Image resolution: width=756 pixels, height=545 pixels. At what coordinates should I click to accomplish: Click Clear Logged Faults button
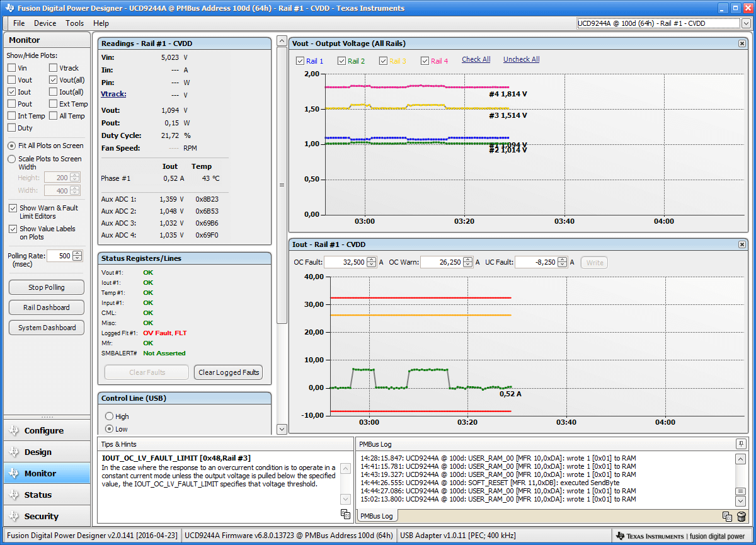(x=229, y=372)
